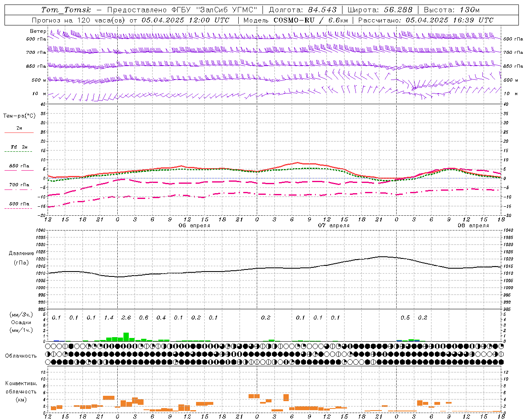The image size is (525, 420).
Task: Click the 10 м wind level label on the left
Action: (39, 94)
